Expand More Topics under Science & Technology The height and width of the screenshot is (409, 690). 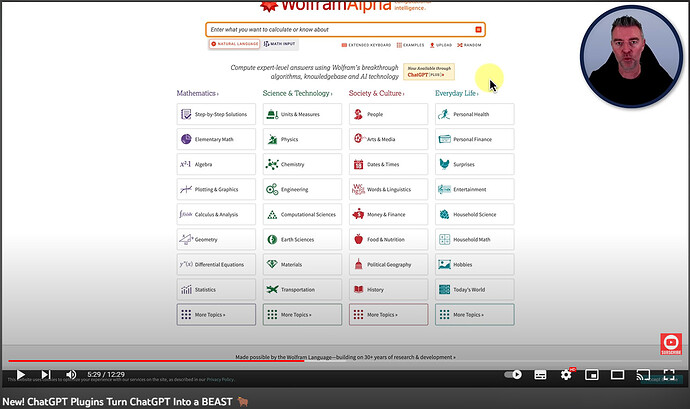tap(302, 315)
